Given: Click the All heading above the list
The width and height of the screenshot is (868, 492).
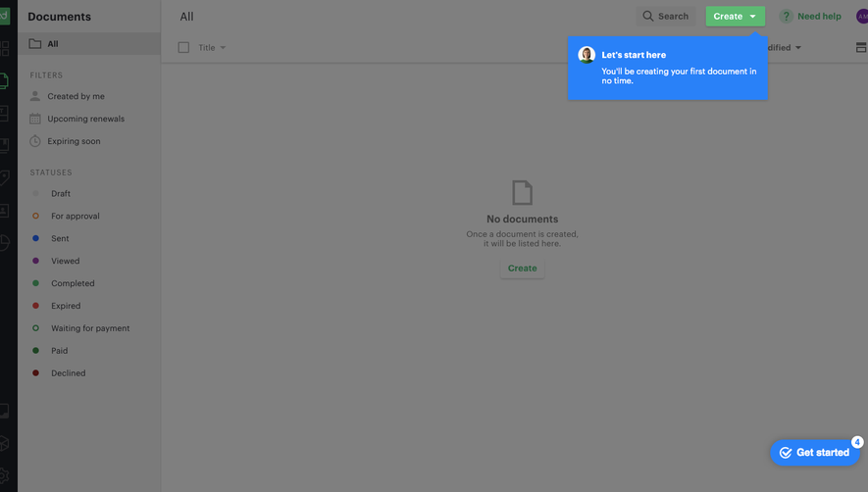Looking at the screenshot, I should 186,17.
